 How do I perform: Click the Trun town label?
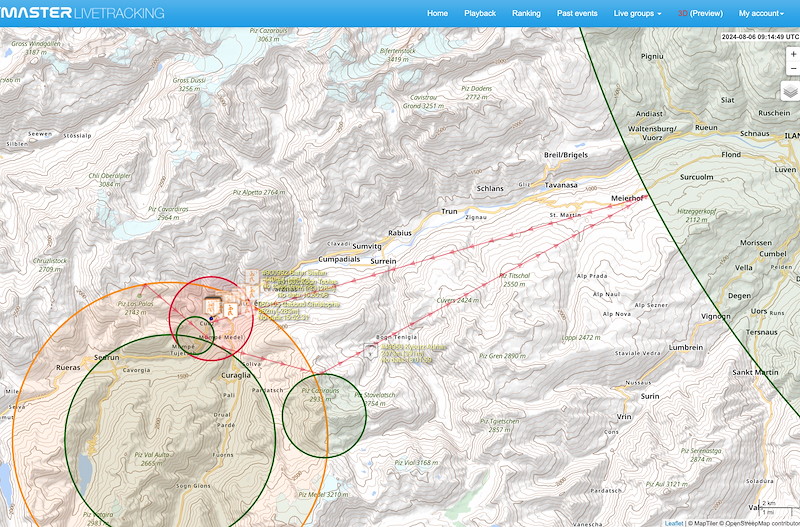449,211
